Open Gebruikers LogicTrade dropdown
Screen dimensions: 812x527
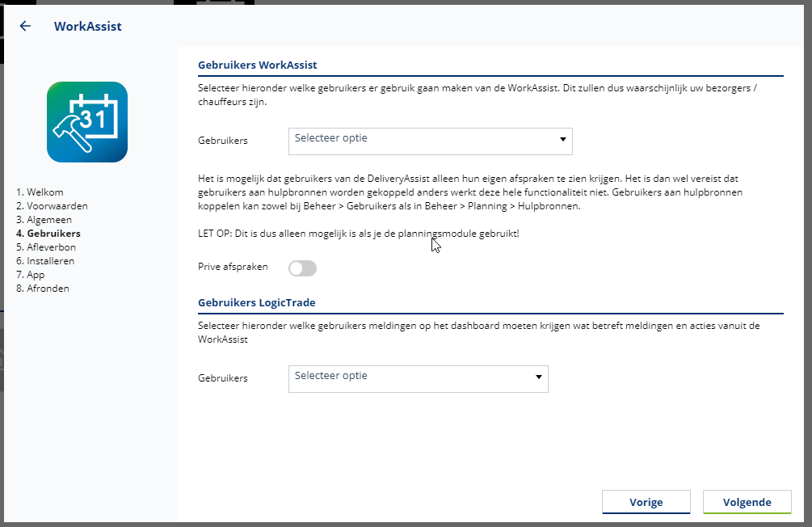pyautogui.click(x=419, y=379)
